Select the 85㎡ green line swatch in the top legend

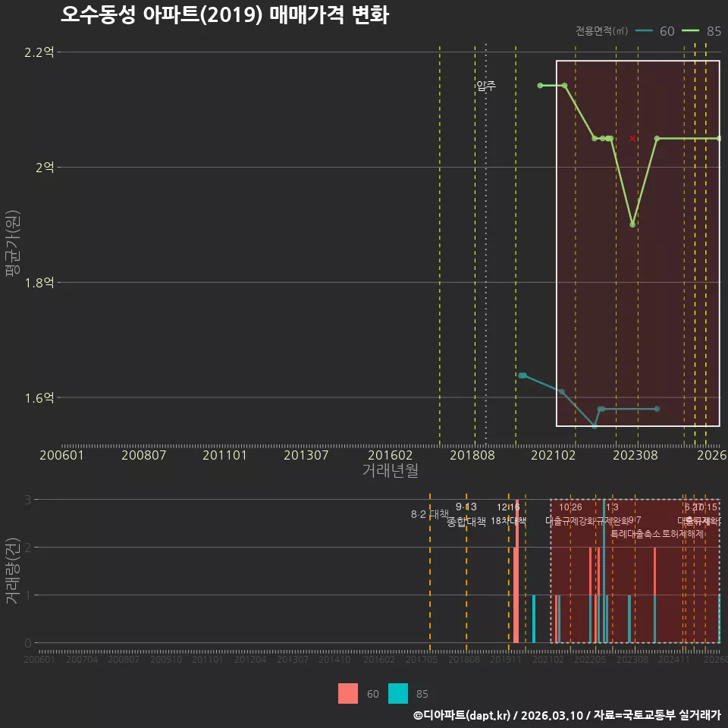tap(690, 31)
